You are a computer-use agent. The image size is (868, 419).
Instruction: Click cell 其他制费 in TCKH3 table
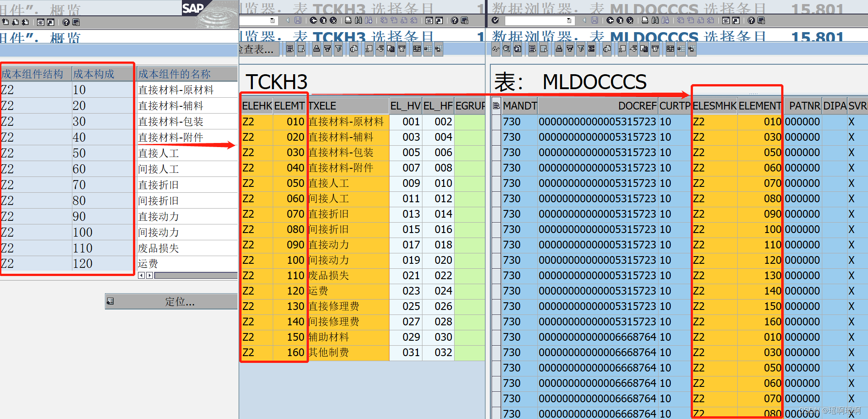coord(348,352)
